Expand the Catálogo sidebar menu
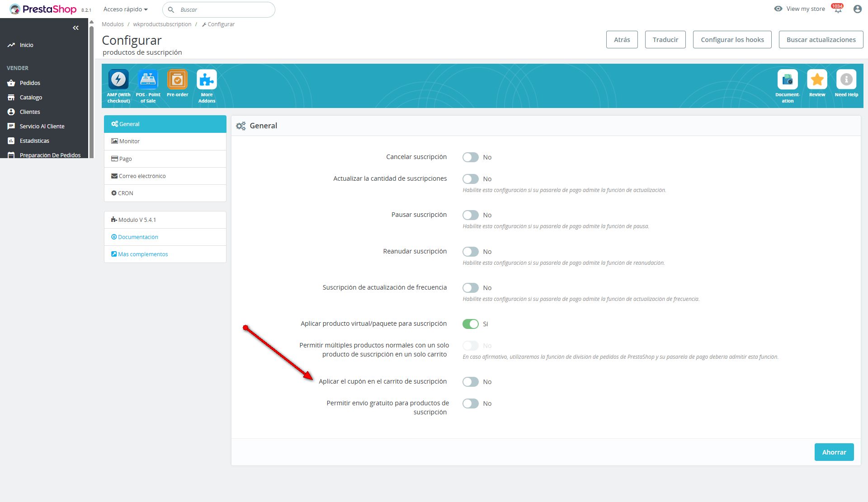This screenshot has height=502, width=868. [x=31, y=98]
